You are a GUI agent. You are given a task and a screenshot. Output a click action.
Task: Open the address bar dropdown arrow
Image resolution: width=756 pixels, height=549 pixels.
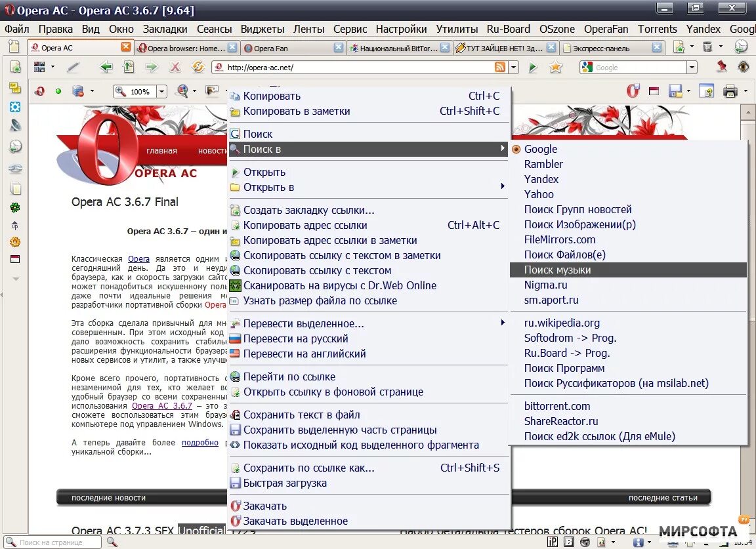pos(513,68)
